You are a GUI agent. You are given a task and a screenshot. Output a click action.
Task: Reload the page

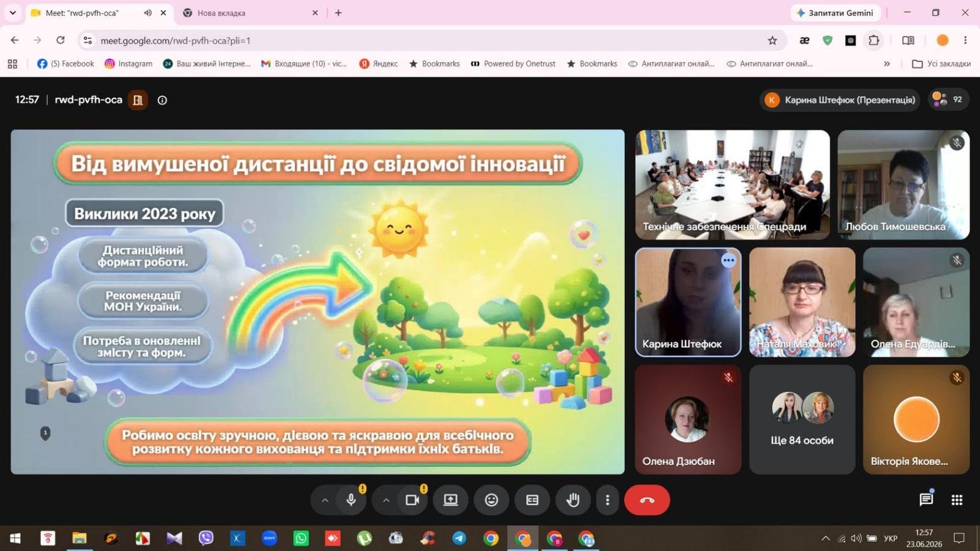[60, 40]
